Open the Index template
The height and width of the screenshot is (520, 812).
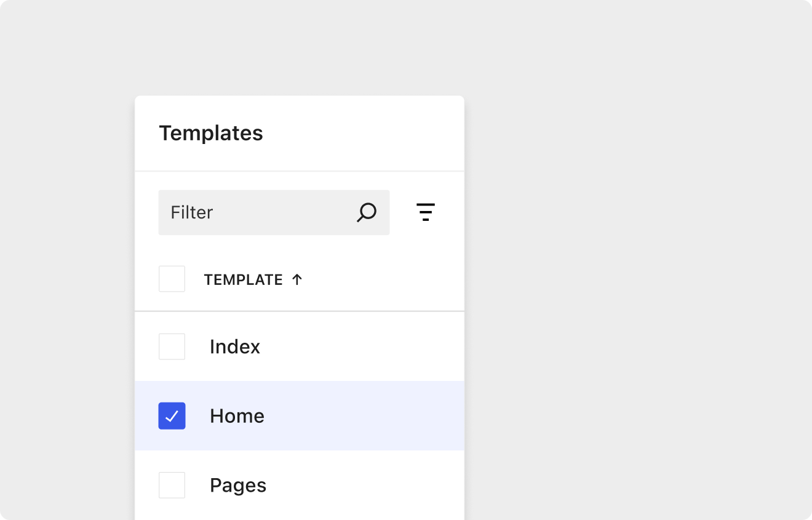coord(235,346)
